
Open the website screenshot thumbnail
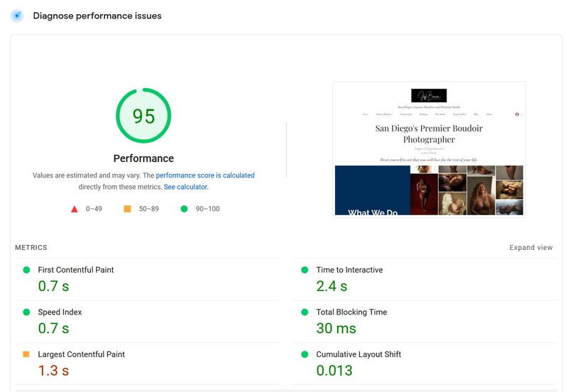429,149
